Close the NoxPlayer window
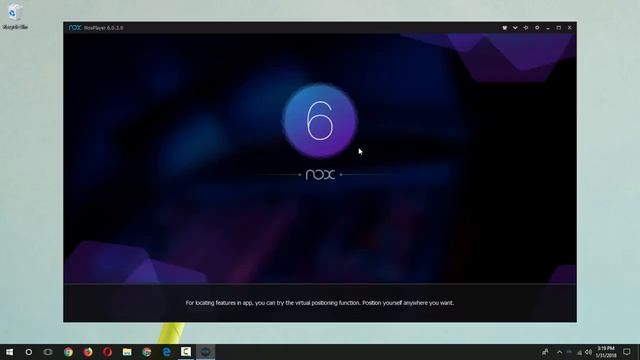640x360 pixels. click(x=569, y=28)
